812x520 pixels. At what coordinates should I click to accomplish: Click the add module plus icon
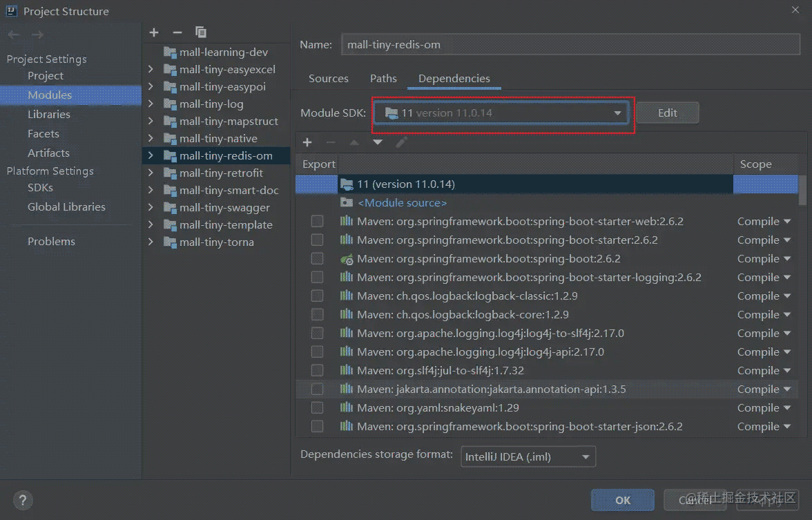tap(154, 32)
